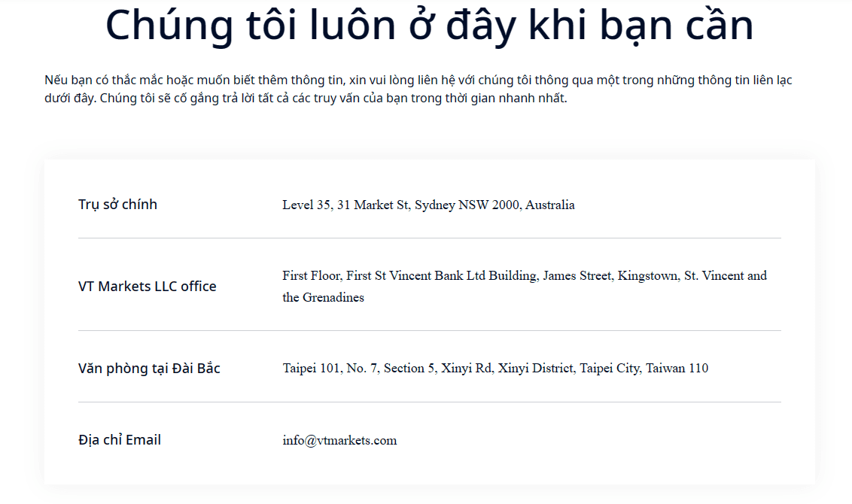Image resolution: width=852 pixels, height=504 pixels.
Task: Click the Sydney head office address text
Action: pos(428,205)
